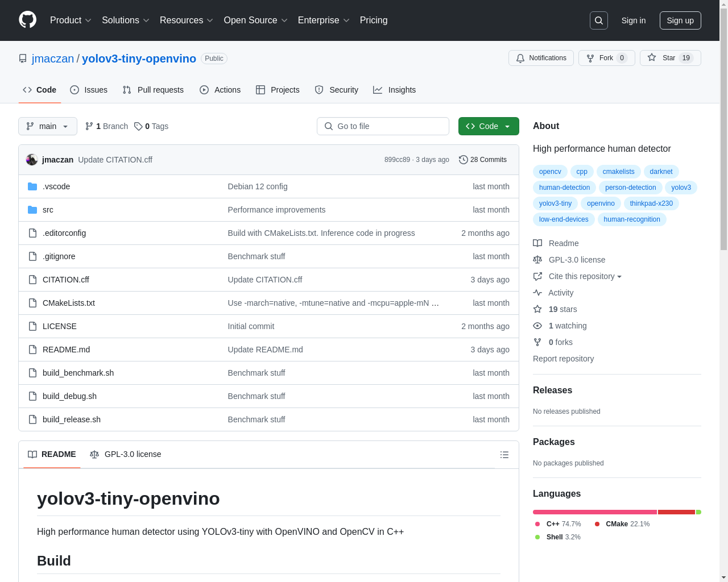The image size is (728, 582).
Task: Expand the Product menu
Action: pos(71,20)
